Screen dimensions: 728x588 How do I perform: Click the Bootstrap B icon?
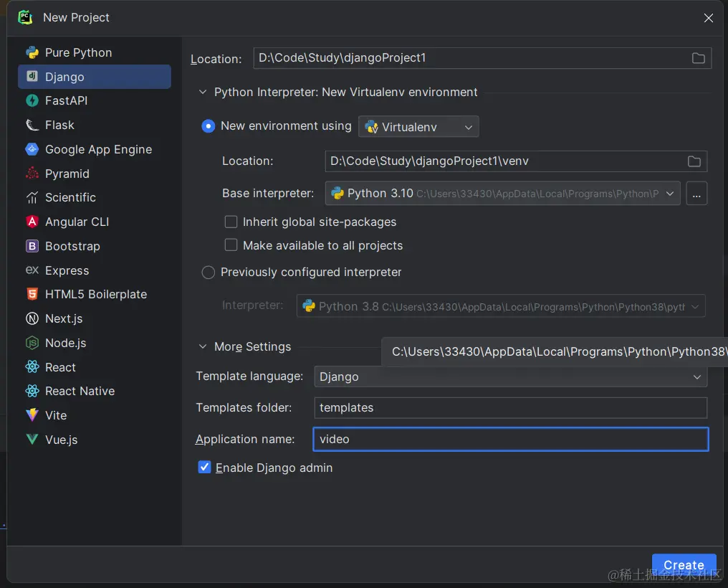[x=32, y=246]
